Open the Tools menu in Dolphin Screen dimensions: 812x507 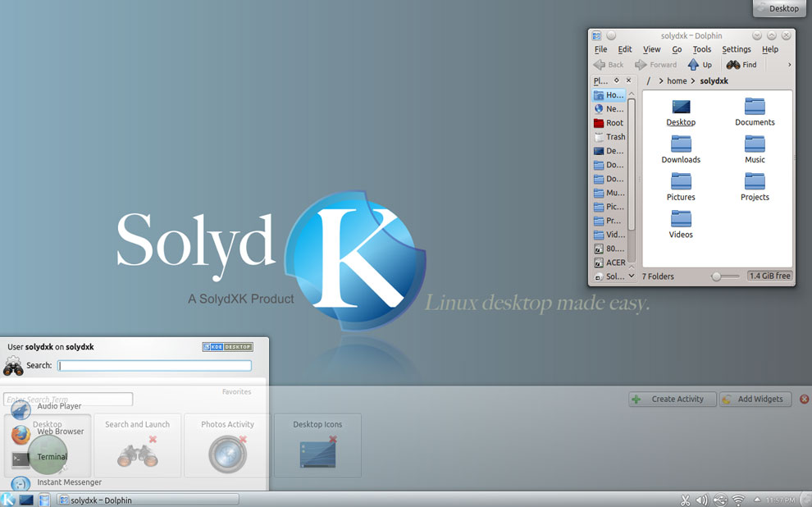[x=702, y=49]
